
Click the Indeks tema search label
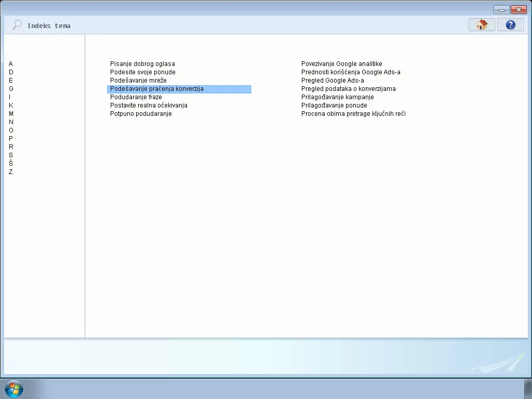pos(49,26)
